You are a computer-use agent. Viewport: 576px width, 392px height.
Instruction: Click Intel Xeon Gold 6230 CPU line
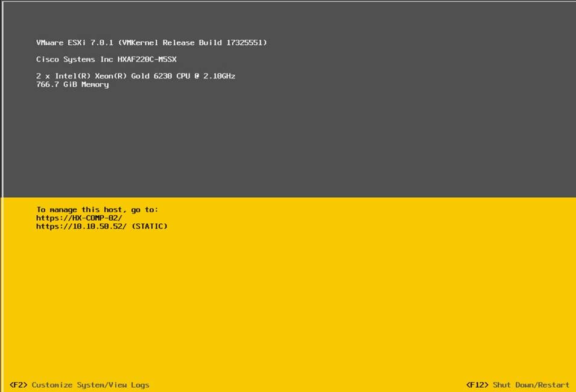pyautogui.click(x=136, y=76)
